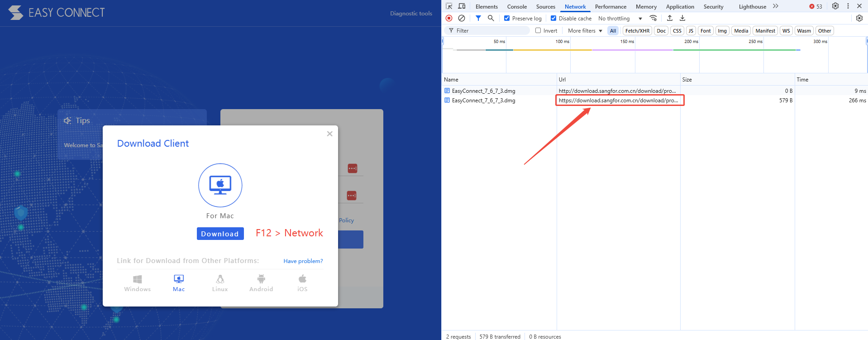
Task: Expand the More filters dropdown
Action: 585,31
